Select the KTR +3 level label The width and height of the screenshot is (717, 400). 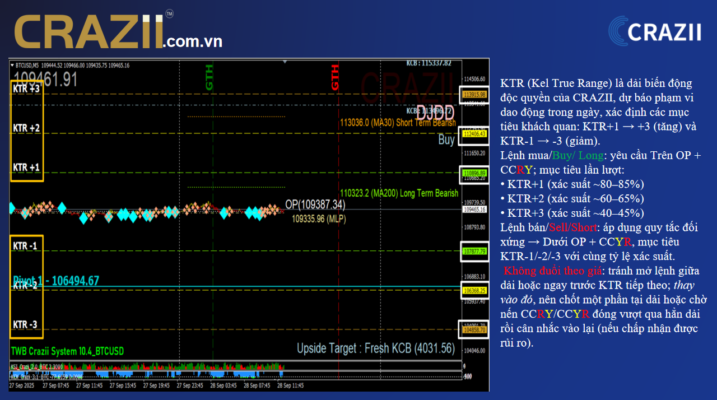(26, 89)
